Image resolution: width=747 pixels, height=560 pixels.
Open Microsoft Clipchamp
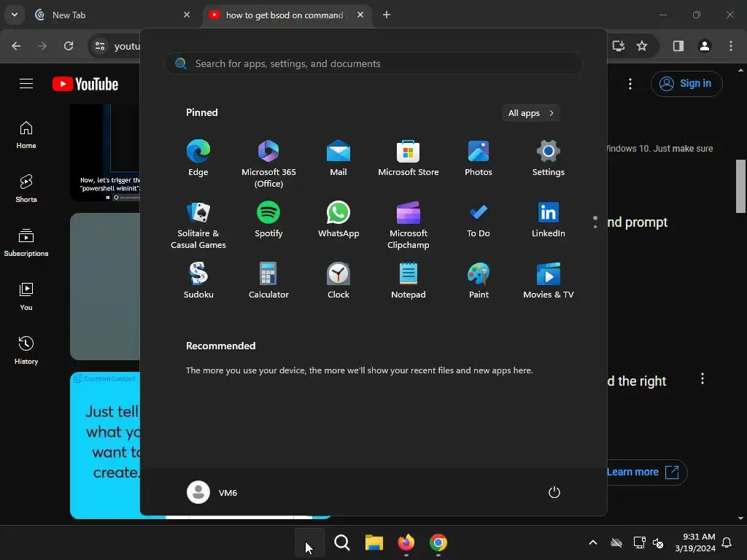(409, 225)
